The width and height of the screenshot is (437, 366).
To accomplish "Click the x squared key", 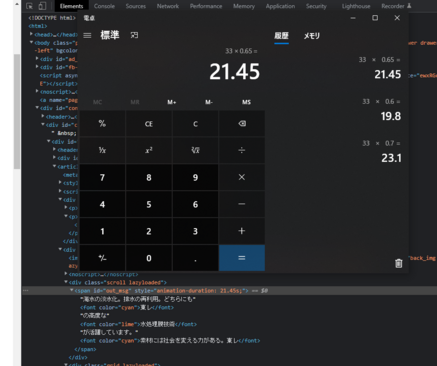I will click(x=149, y=150).
